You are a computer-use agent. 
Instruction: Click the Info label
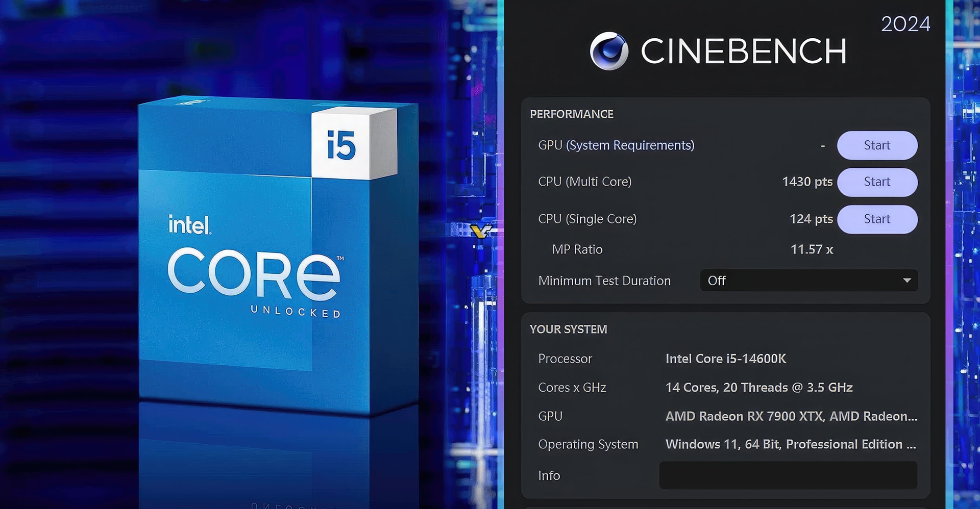(x=549, y=476)
